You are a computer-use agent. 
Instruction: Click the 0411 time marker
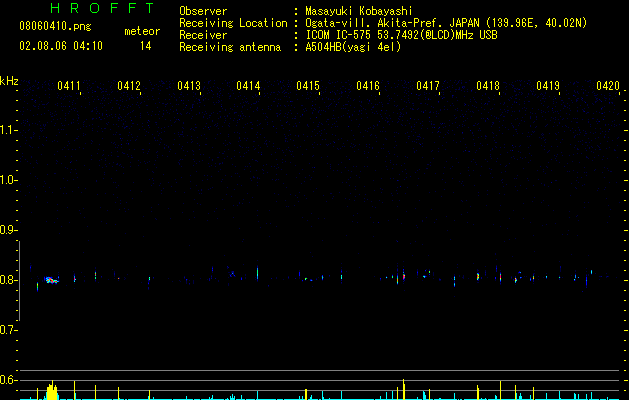point(69,86)
